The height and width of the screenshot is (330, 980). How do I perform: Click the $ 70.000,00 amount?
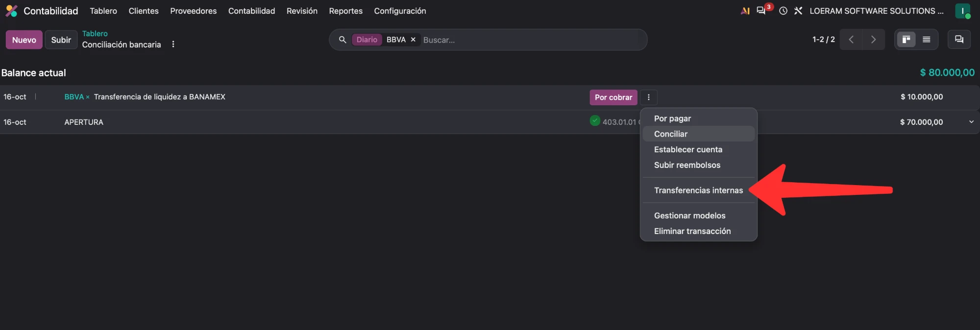921,122
